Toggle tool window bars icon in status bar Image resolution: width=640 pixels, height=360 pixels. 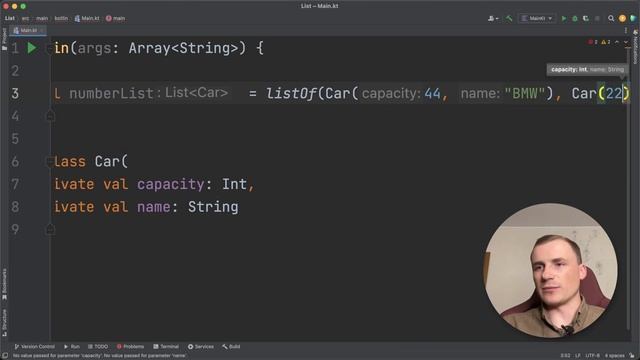point(5,356)
